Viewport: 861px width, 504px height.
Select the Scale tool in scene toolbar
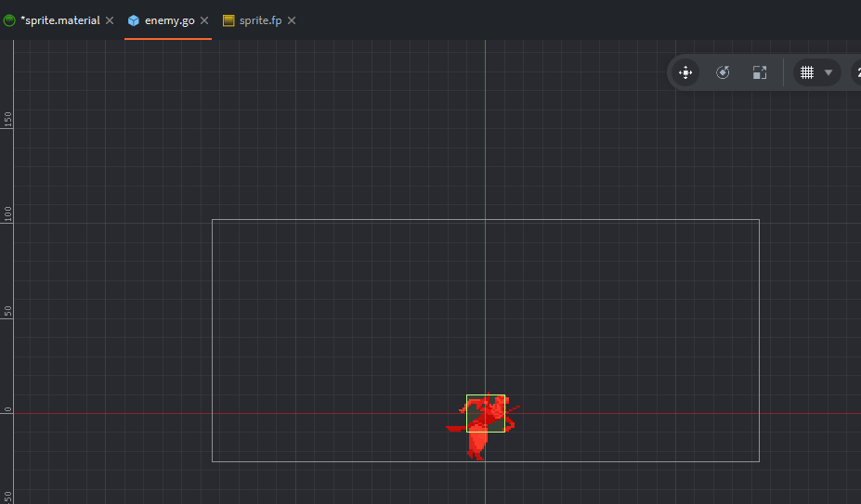pyautogui.click(x=760, y=72)
